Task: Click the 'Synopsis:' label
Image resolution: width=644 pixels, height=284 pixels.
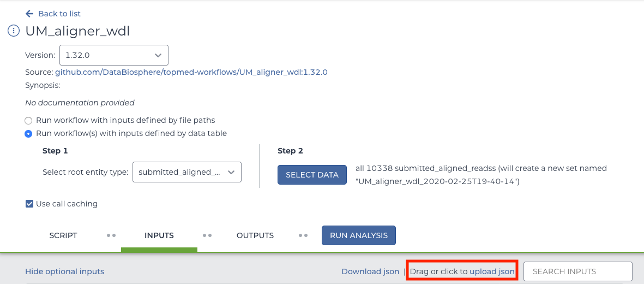Action: (x=43, y=86)
